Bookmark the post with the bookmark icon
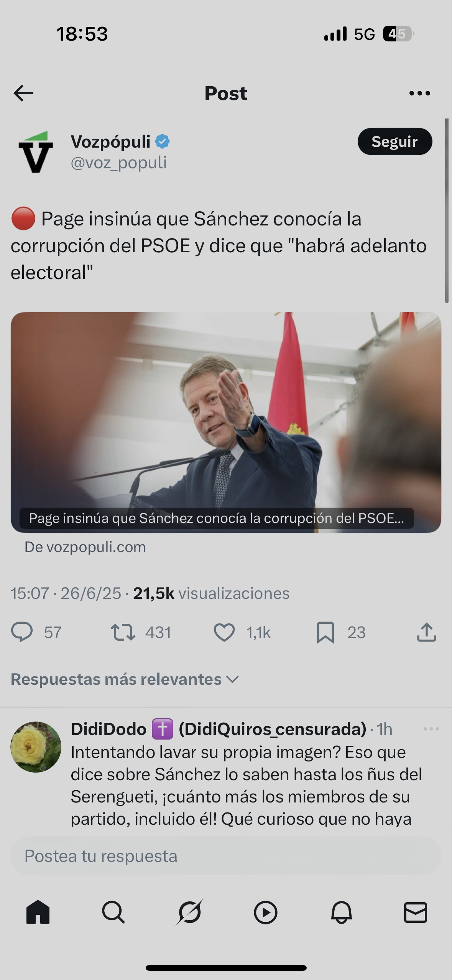This screenshot has height=980, width=452. click(x=325, y=632)
